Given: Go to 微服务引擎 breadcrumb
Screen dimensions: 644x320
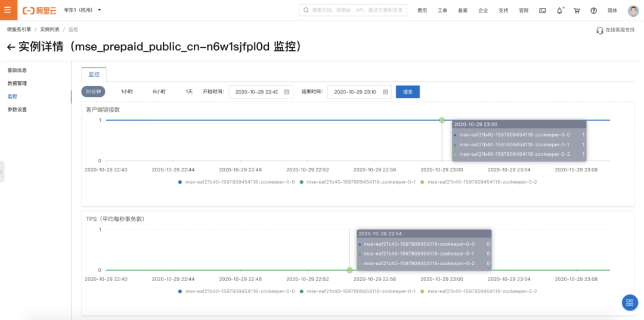Looking at the screenshot, I should pyautogui.click(x=19, y=30).
